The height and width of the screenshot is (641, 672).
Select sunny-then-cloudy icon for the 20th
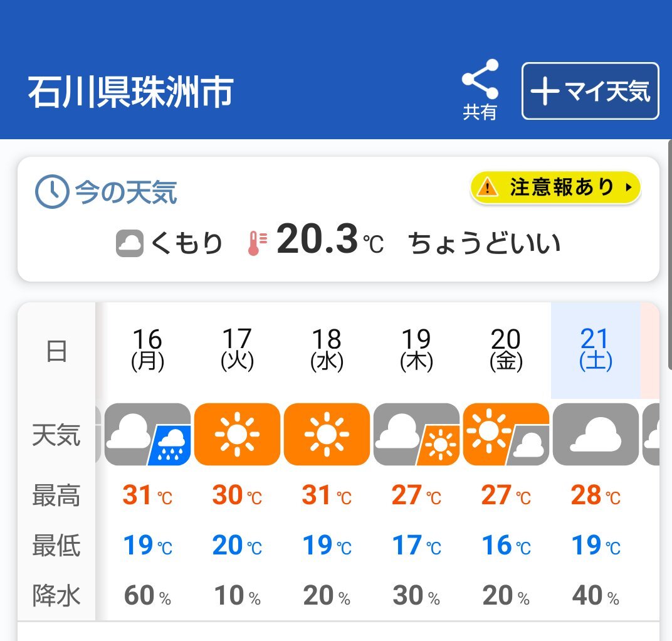(x=506, y=434)
